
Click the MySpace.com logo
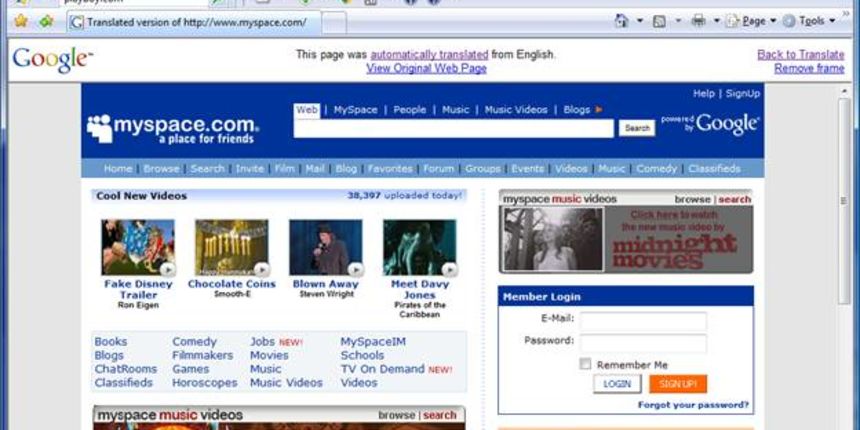(173, 129)
